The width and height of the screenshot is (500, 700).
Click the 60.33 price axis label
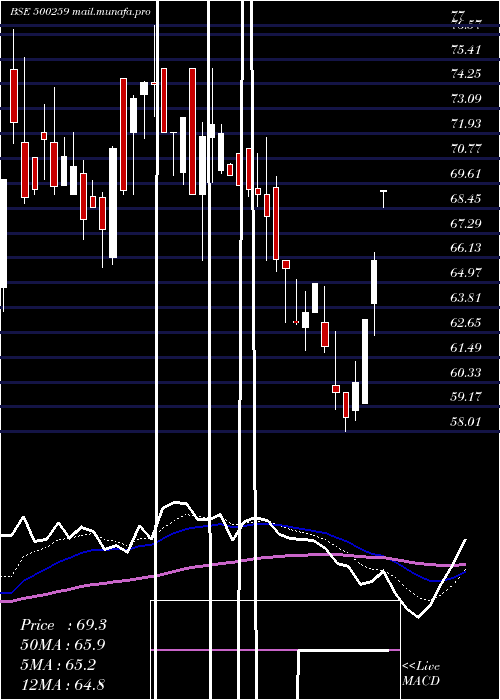(x=466, y=372)
